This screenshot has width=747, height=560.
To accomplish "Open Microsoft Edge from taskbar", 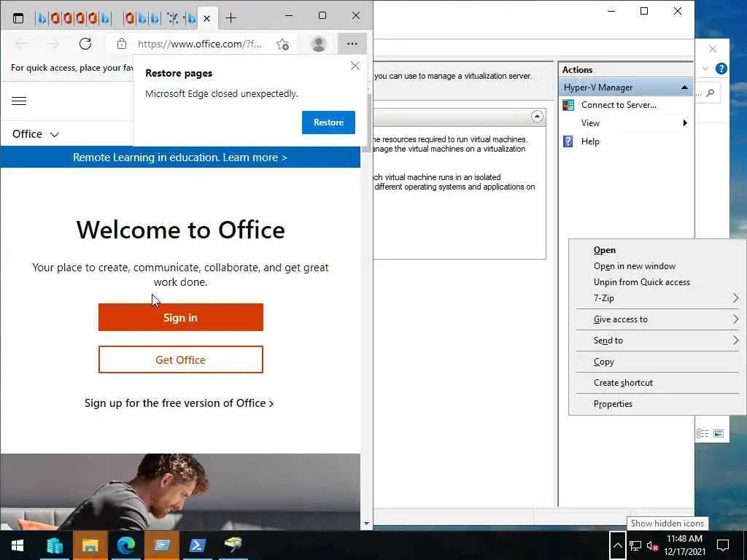I will [125, 545].
